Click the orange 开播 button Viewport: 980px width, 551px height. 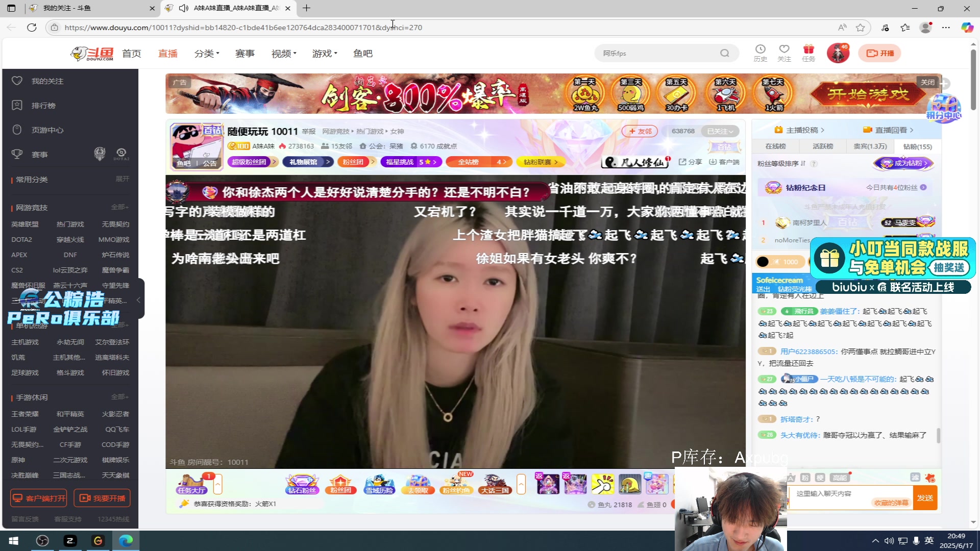pos(880,53)
